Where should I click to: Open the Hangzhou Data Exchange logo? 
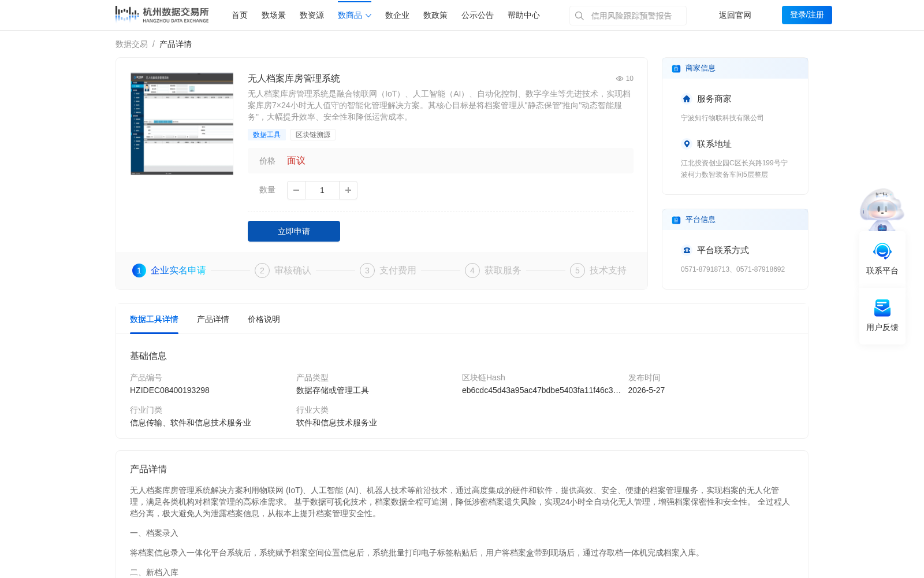[162, 14]
